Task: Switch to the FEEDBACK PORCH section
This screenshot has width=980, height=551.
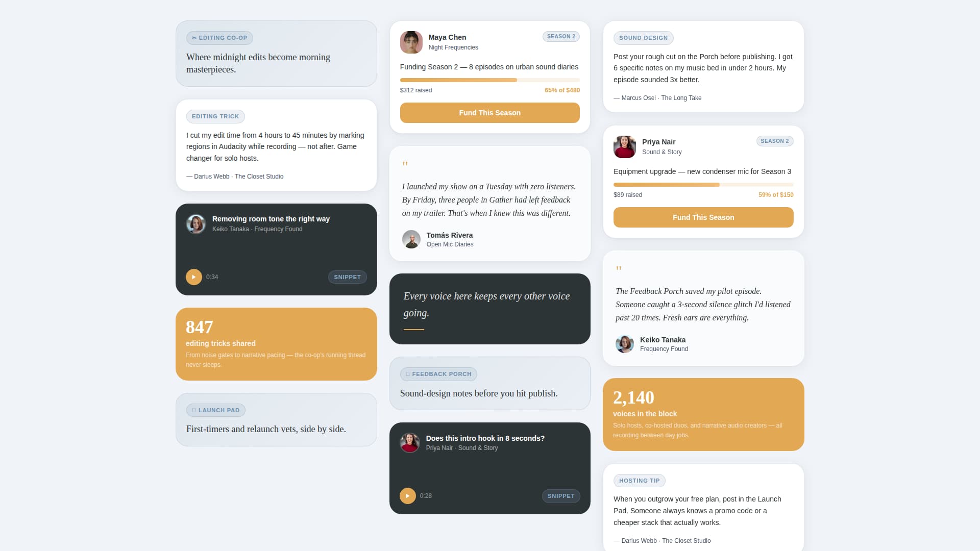Action: (438, 374)
